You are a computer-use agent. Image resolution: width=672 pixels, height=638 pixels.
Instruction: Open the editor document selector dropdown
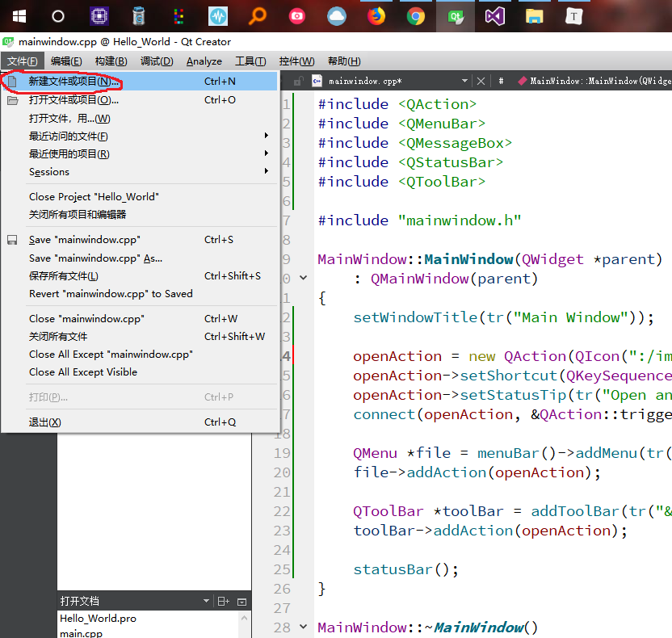[x=464, y=81]
